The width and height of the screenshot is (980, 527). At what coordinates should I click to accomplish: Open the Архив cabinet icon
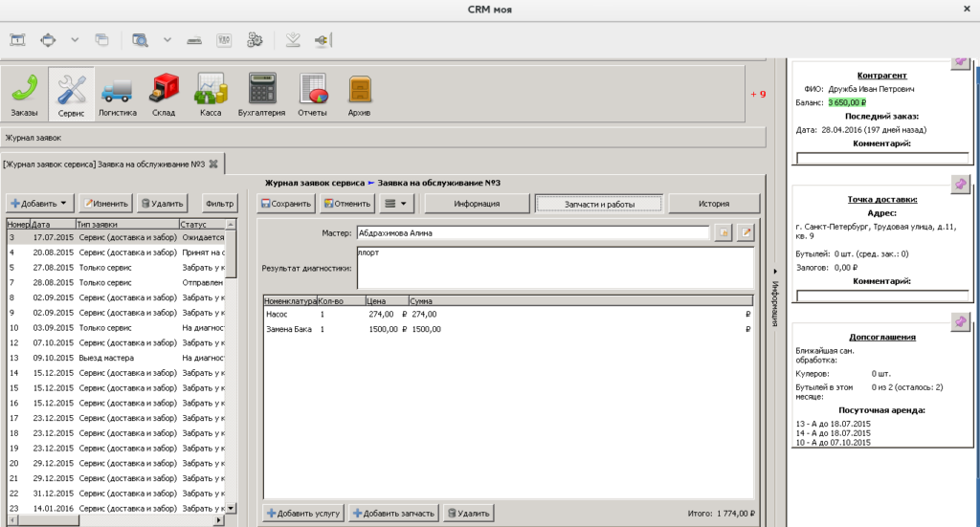360,95
